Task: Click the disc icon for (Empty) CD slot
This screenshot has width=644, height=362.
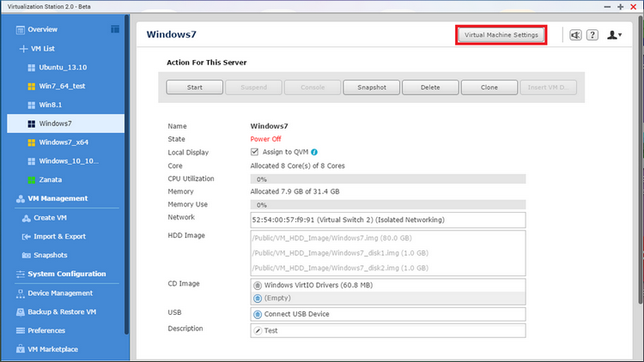Action: tap(258, 299)
